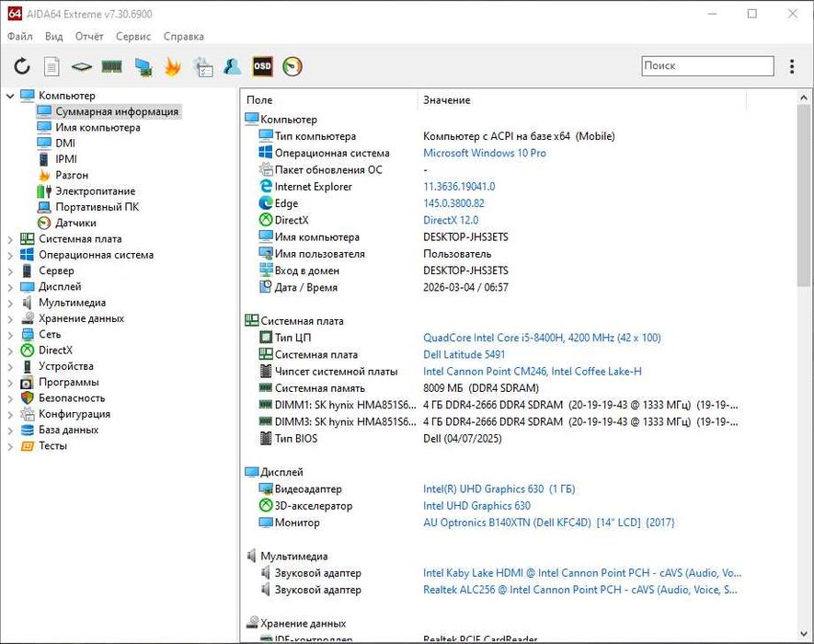Expand the Программы tree node
This screenshot has height=644, width=814.
pyautogui.click(x=10, y=383)
